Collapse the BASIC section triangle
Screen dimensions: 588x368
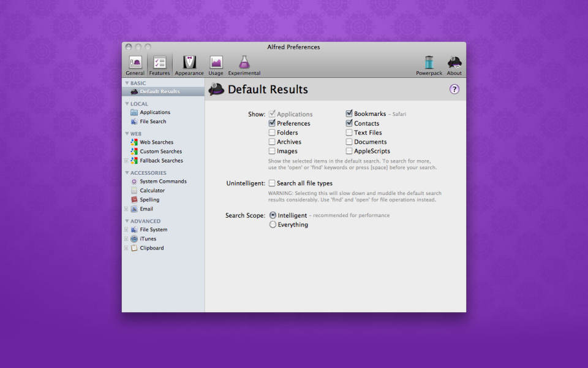pyautogui.click(x=127, y=83)
